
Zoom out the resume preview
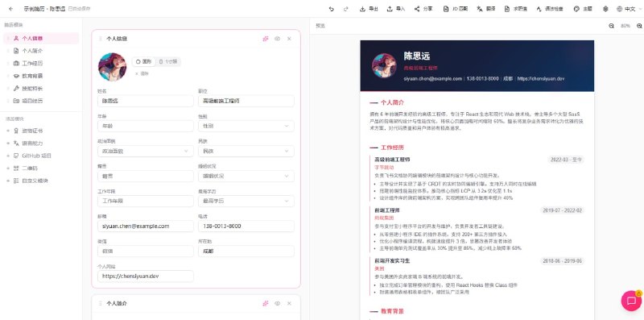point(611,26)
